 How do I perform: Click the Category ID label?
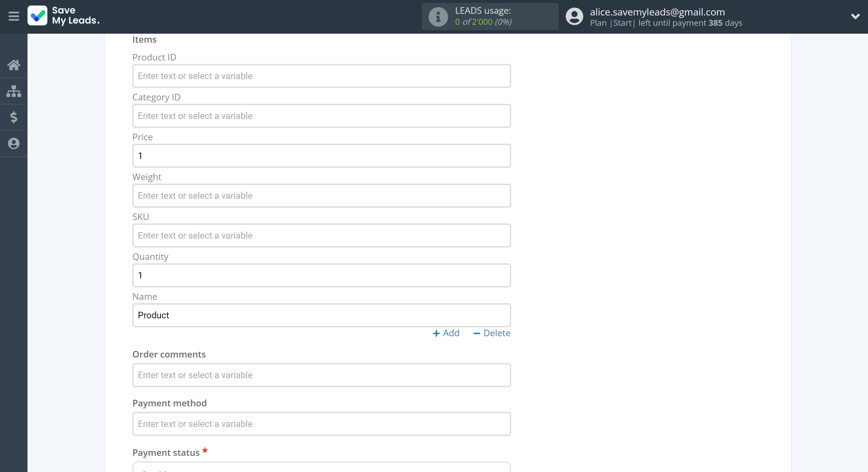tap(156, 97)
